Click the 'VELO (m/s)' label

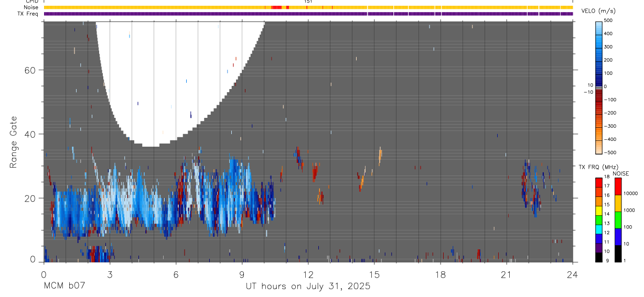pyautogui.click(x=599, y=11)
